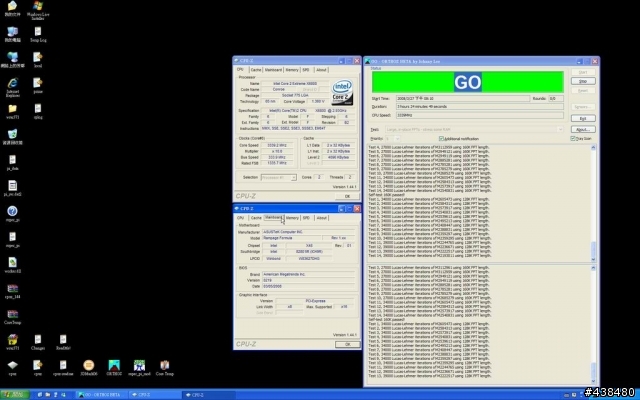Open Cache tab in CPU-Z processor window
The width and height of the screenshot is (640, 400).
click(256, 70)
